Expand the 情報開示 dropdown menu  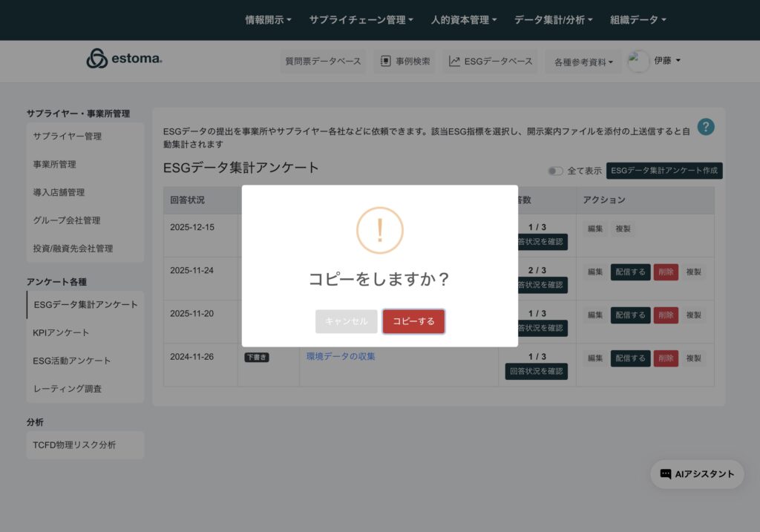click(268, 20)
